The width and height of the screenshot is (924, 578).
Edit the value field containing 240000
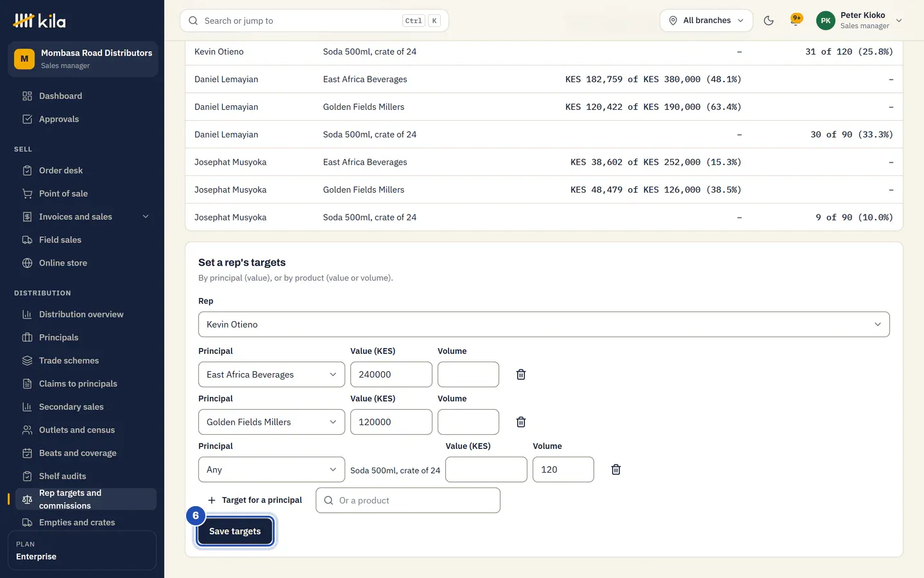391,374
